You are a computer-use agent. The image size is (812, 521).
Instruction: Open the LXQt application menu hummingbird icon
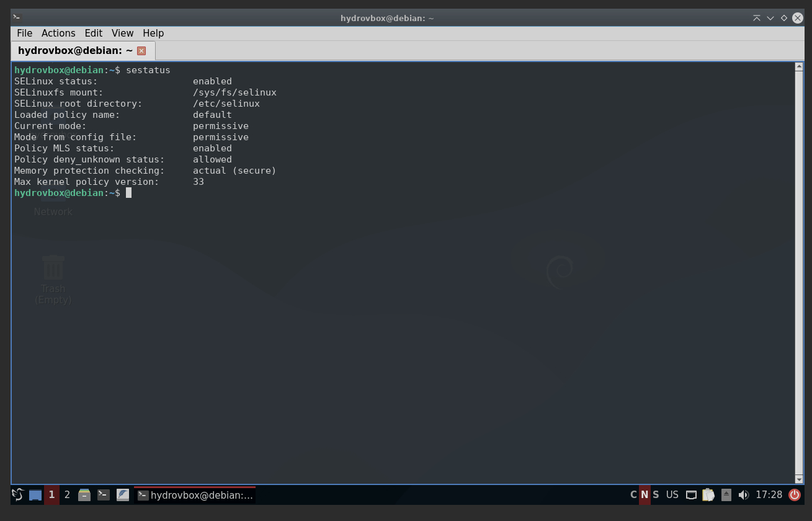click(18, 494)
